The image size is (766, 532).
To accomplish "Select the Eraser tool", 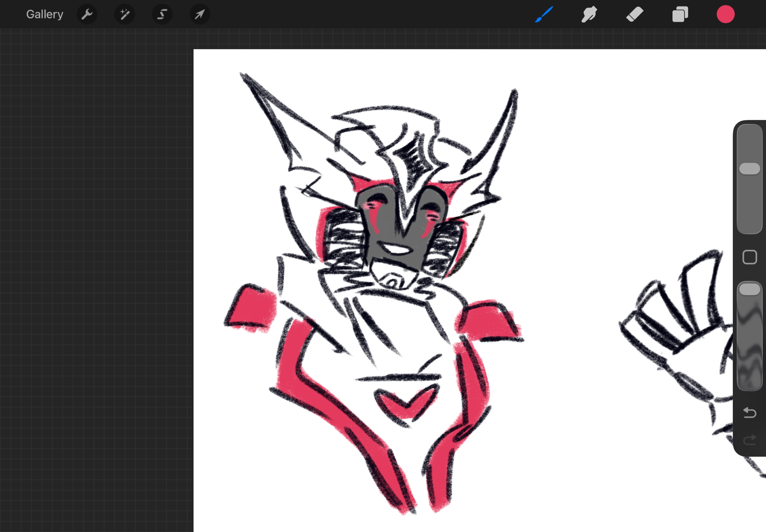I will click(635, 15).
